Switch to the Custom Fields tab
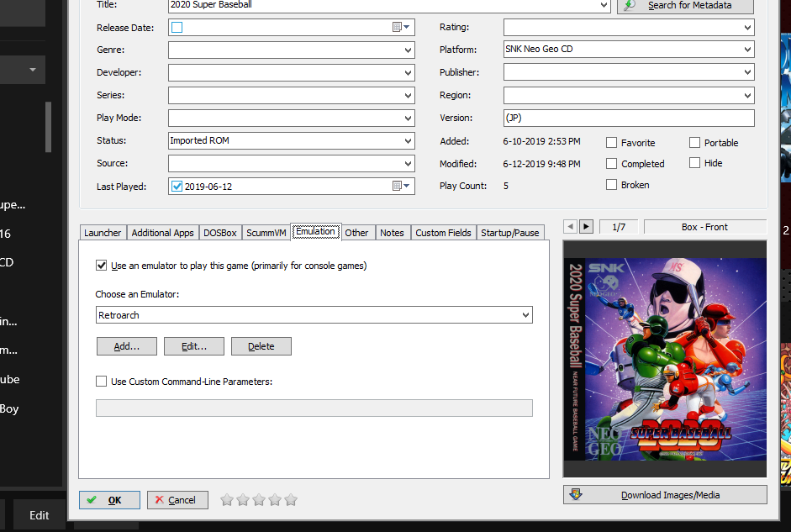 (x=443, y=233)
